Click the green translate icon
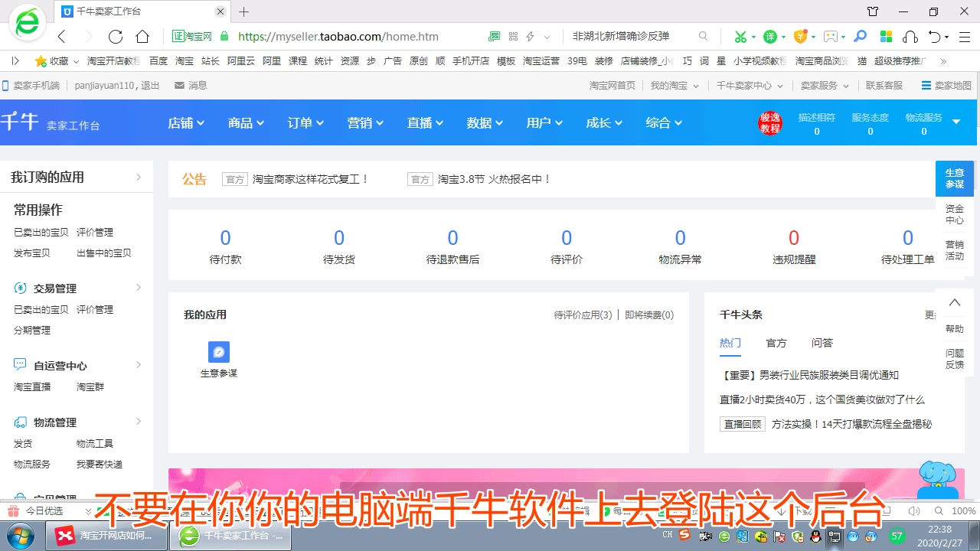 point(769,37)
